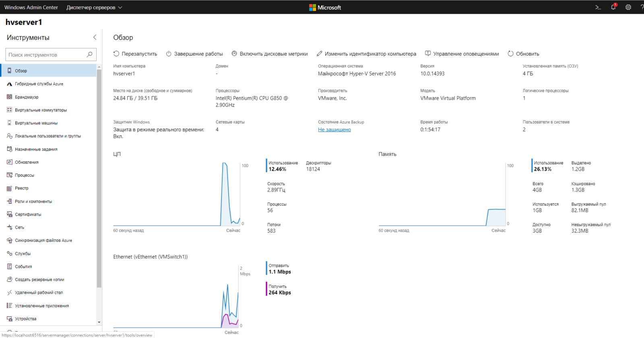
Task: Click the Microsoft logo
Action: coord(325,7)
